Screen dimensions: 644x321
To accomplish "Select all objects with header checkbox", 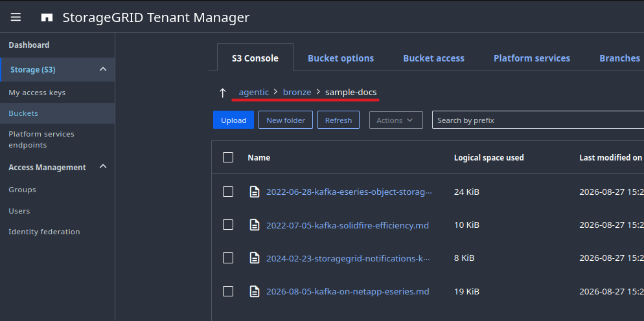I will pos(228,157).
